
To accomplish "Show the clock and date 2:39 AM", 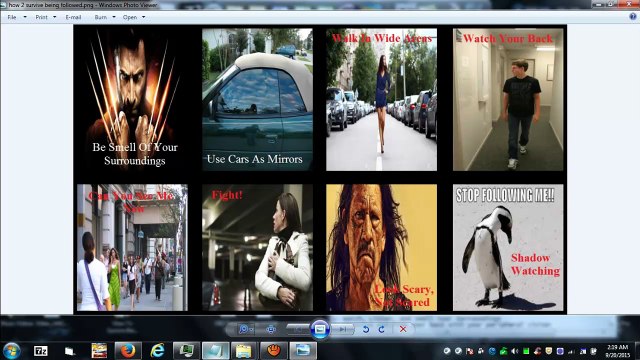I will [x=617, y=351].
